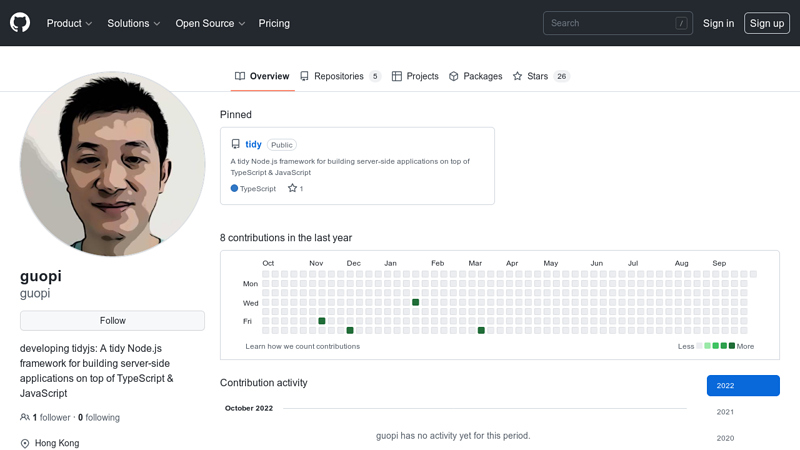Select the 2020 year filter
Image resolution: width=800 pixels, height=450 pixels.
coord(725,438)
